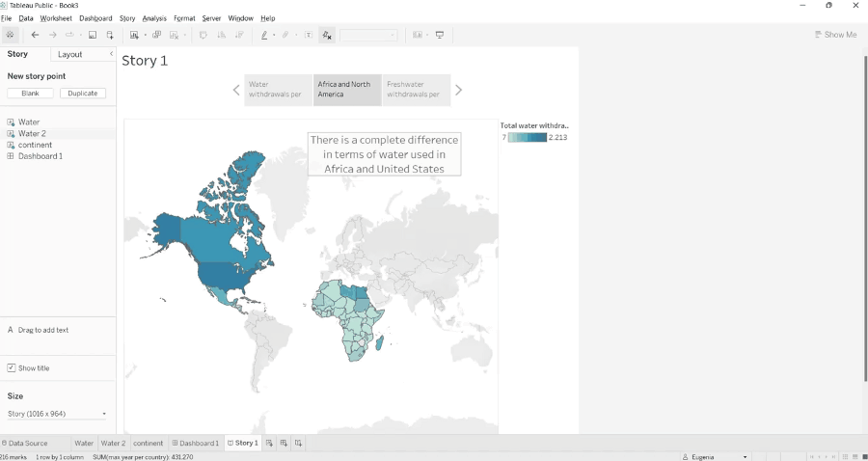Switch to the Water sheet tab at the bottom
868x461 pixels.
(x=84, y=443)
